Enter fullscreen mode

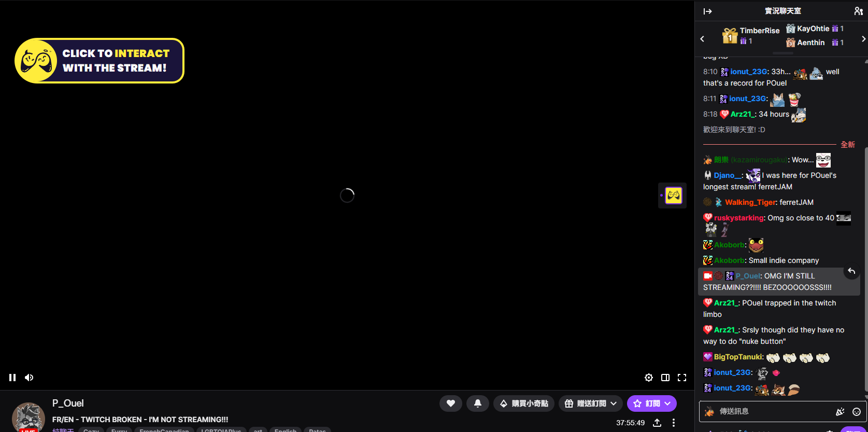point(682,378)
